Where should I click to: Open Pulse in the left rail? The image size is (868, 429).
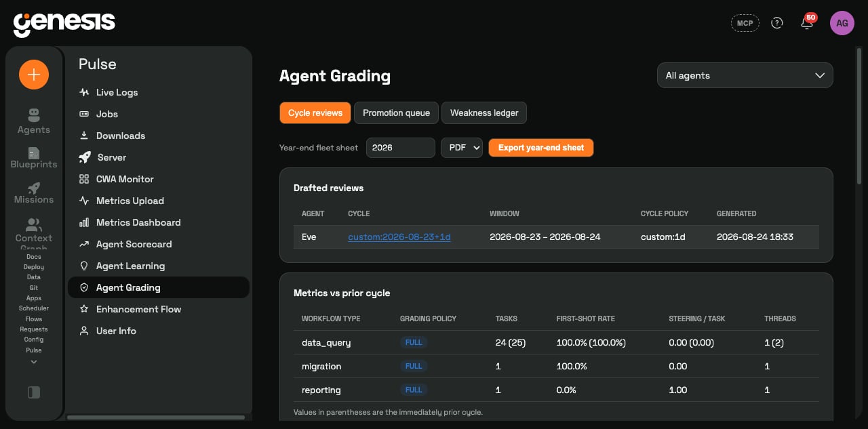click(x=34, y=350)
